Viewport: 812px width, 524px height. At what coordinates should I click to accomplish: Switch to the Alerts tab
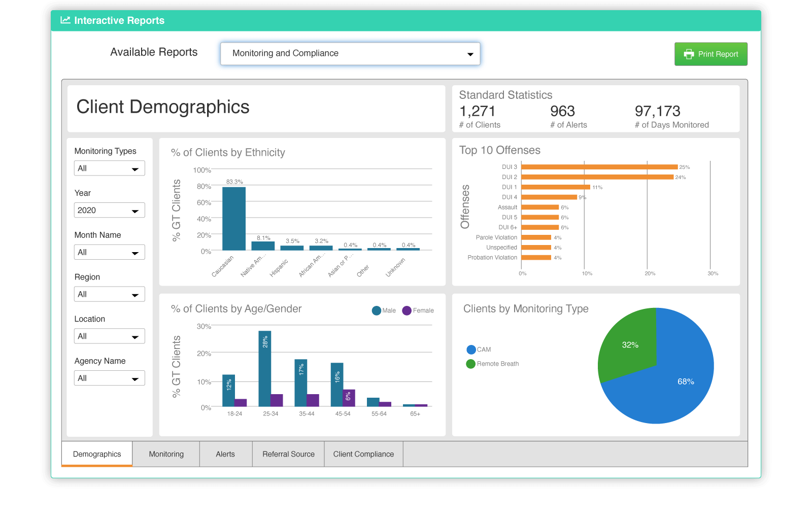tap(225, 454)
